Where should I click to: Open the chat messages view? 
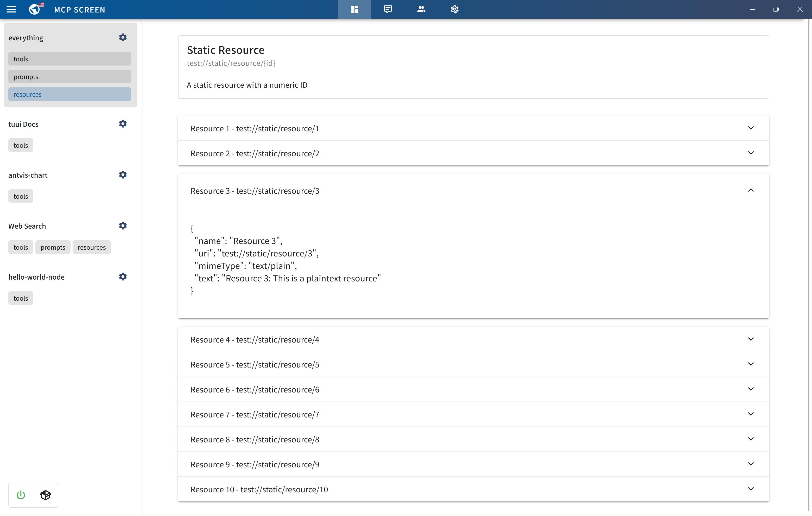coord(388,9)
